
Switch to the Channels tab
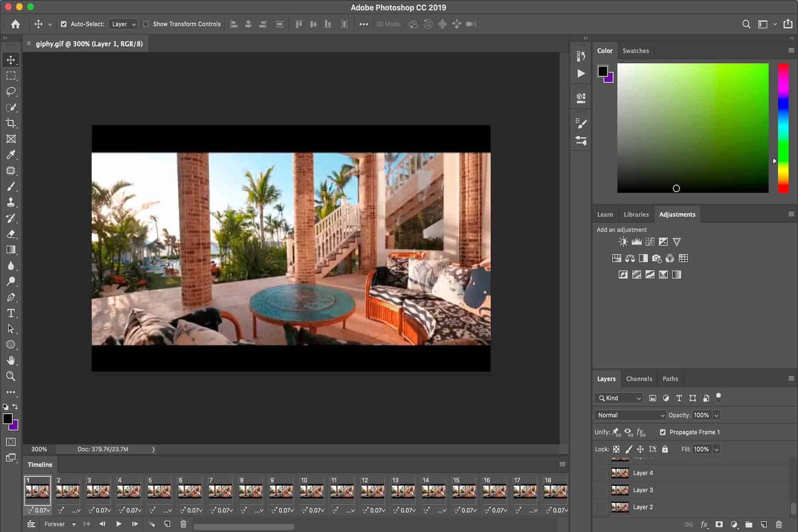[x=639, y=379]
